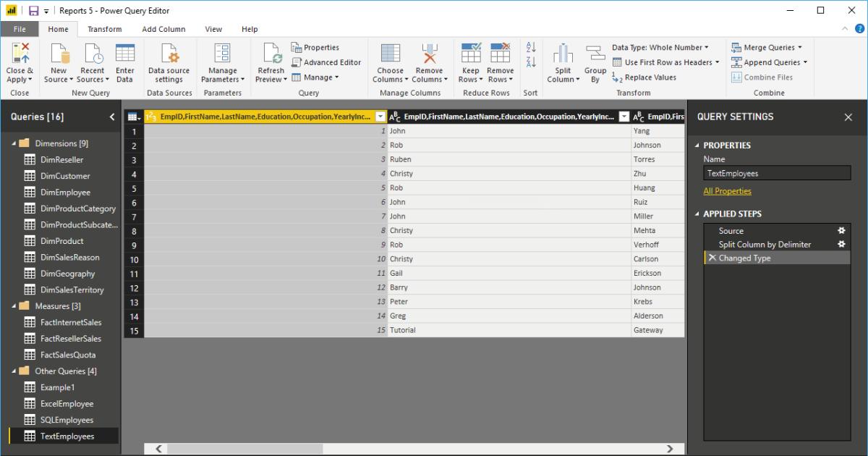
Task: Delete the Changed Type step
Action: coord(712,258)
